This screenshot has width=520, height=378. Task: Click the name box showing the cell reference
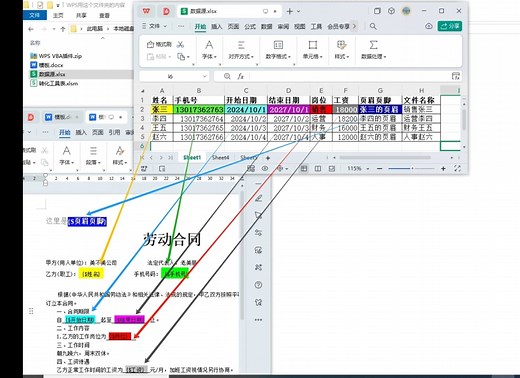click(x=170, y=76)
